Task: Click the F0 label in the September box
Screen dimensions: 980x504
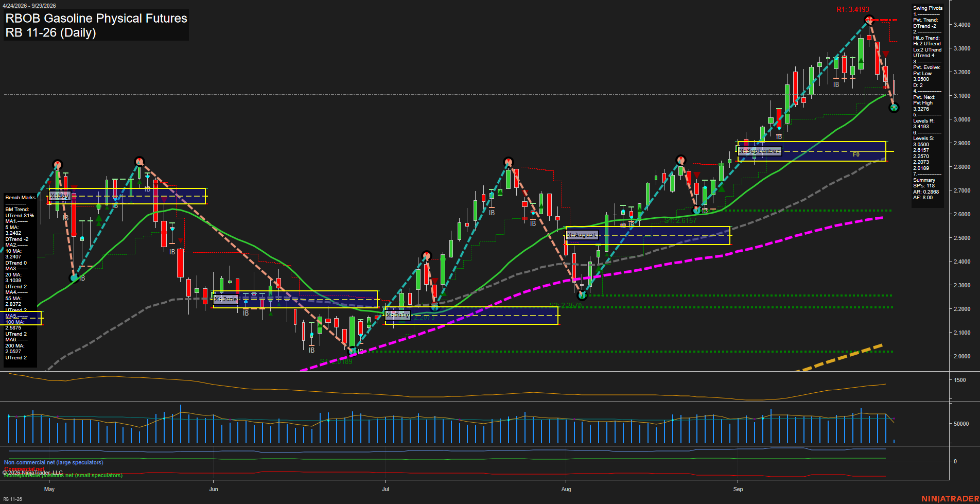Action: pyautogui.click(x=856, y=154)
